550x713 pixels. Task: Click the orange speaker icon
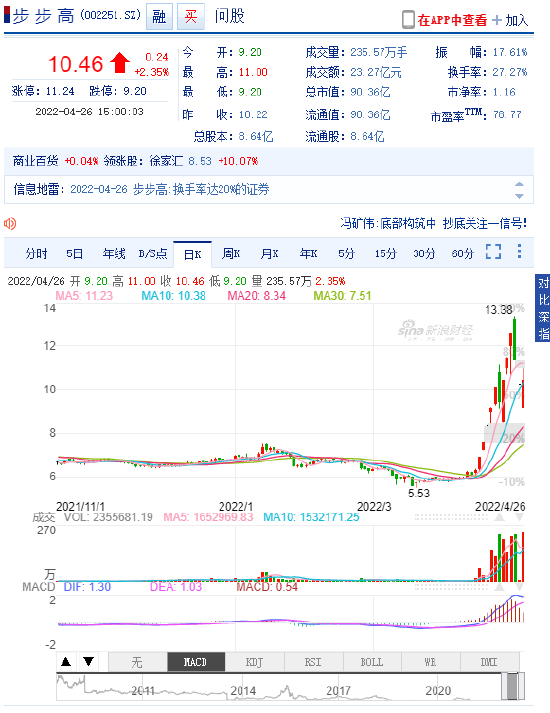click(10, 223)
